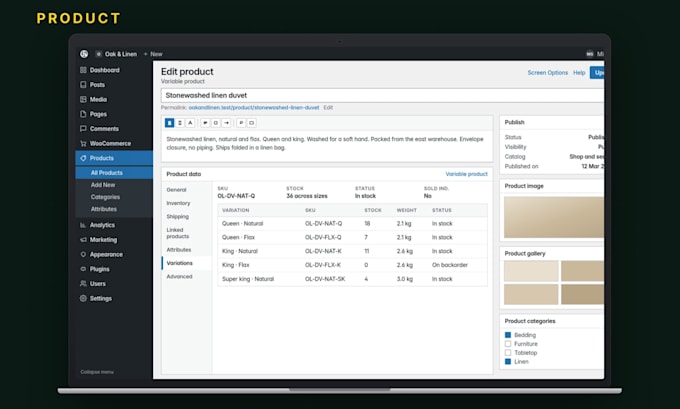Uncheck the Bedding category checkbox
This screenshot has height=409, width=680.
[508, 335]
